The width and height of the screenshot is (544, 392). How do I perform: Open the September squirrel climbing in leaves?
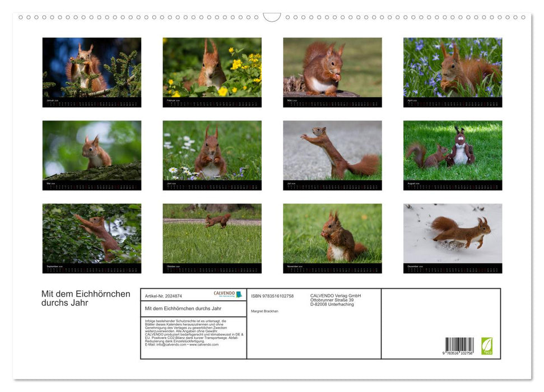coord(92,234)
